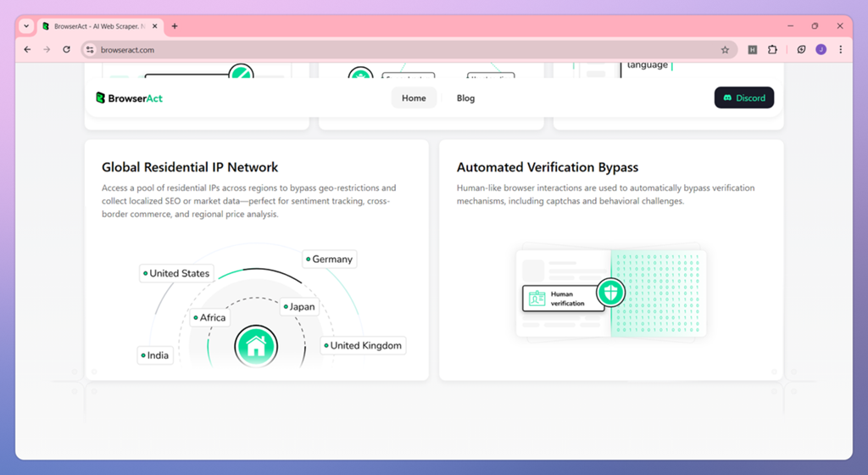Click the ID card icon beside Human verification
Viewport: 868px width, 475px height.
(x=537, y=299)
